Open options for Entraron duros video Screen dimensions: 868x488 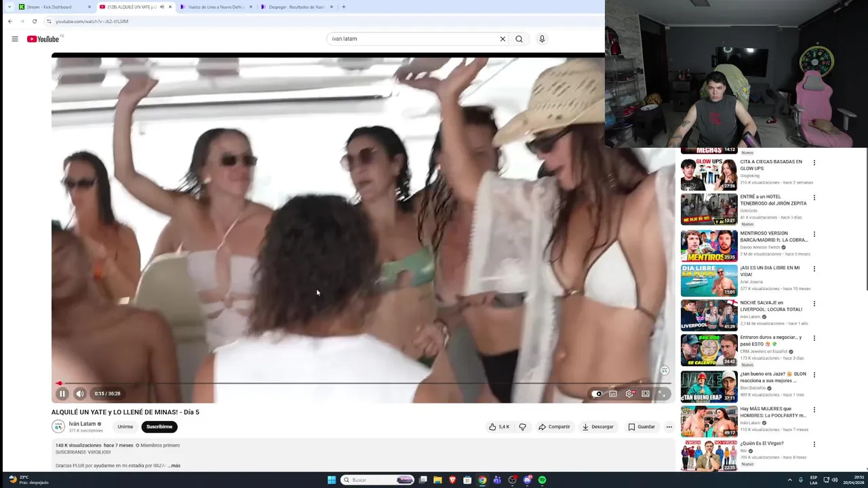click(x=814, y=338)
